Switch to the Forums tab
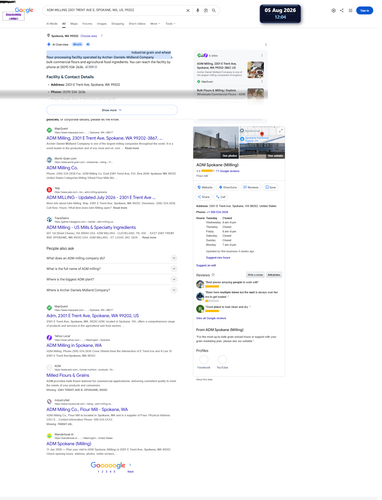The image size is (382, 500). pos(87,24)
